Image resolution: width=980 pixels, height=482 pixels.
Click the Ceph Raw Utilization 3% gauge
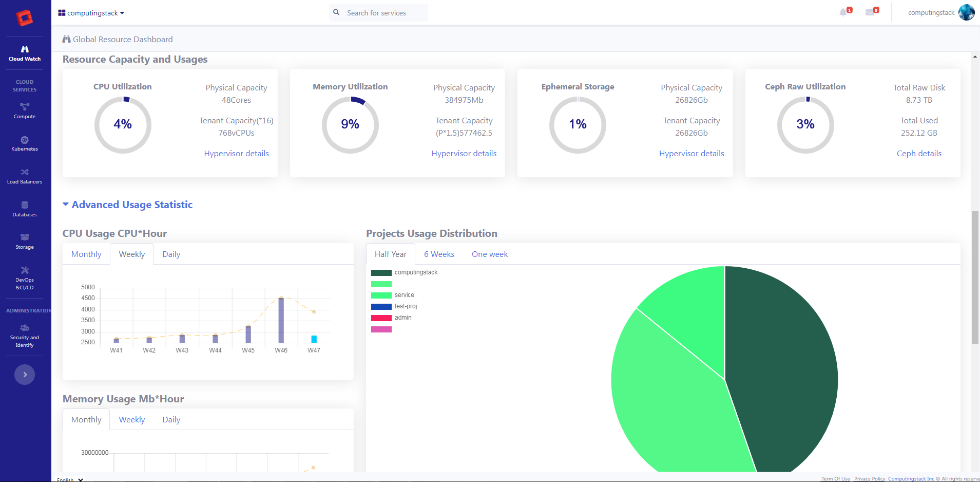coord(805,125)
